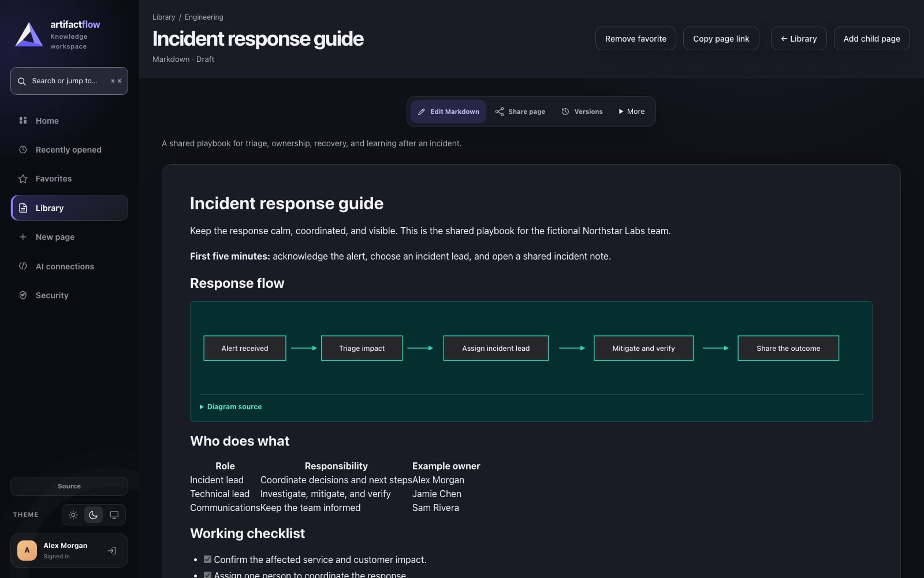This screenshot has width=924, height=578.
Task: Toggle the Confirm affected service checkbox
Action: (x=208, y=560)
